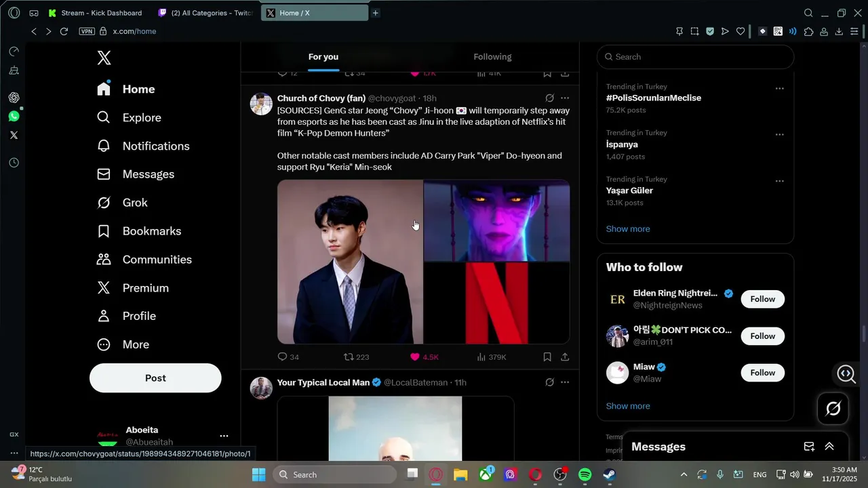
Task: Open Notifications page
Action: coord(143,146)
